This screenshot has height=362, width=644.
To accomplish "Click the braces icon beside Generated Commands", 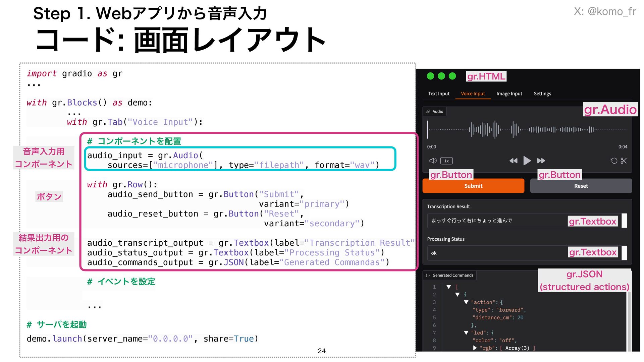I will (x=428, y=275).
